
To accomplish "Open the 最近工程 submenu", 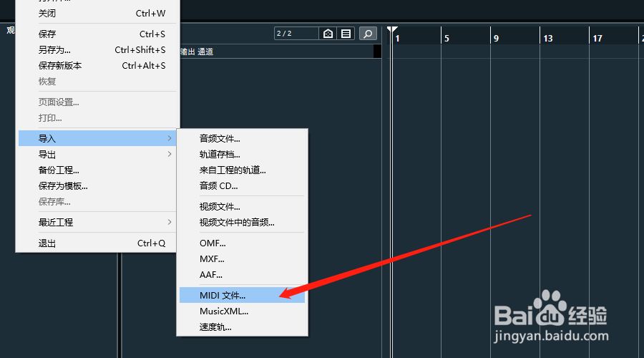I will [97, 223].
